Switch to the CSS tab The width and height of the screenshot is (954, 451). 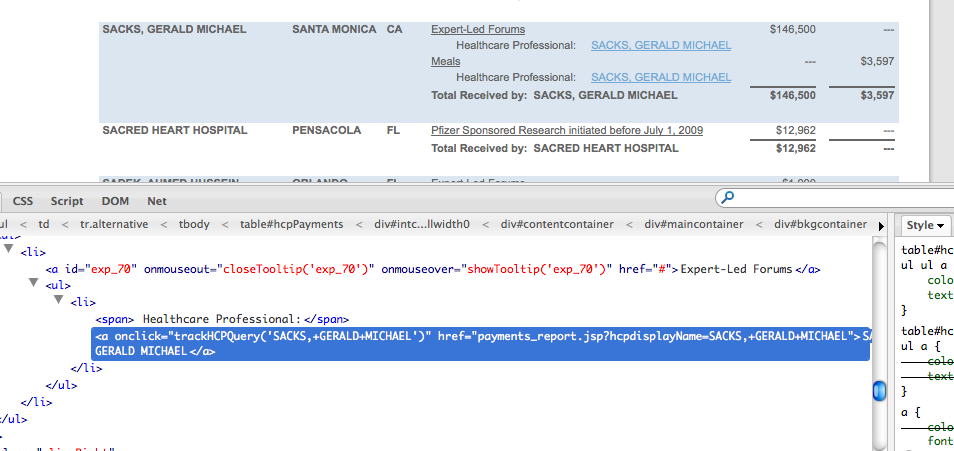point(23,201)
